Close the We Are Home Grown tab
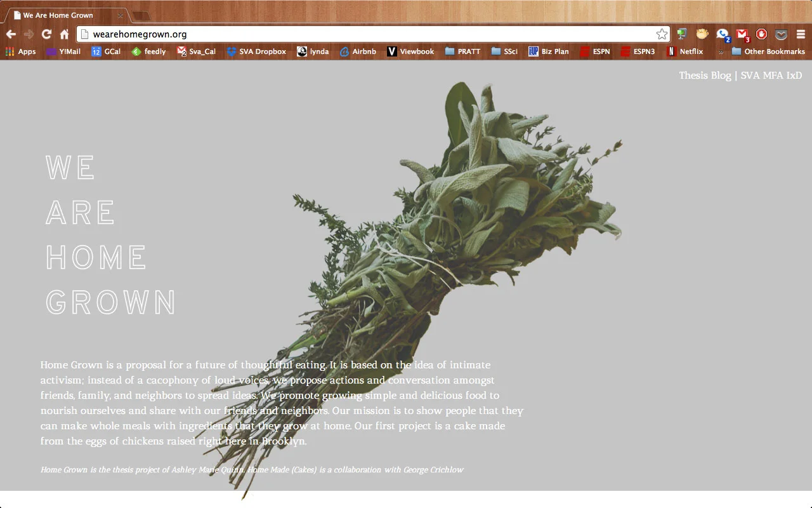The height and width of the screenshot is (508, 812). click(120, 15)
